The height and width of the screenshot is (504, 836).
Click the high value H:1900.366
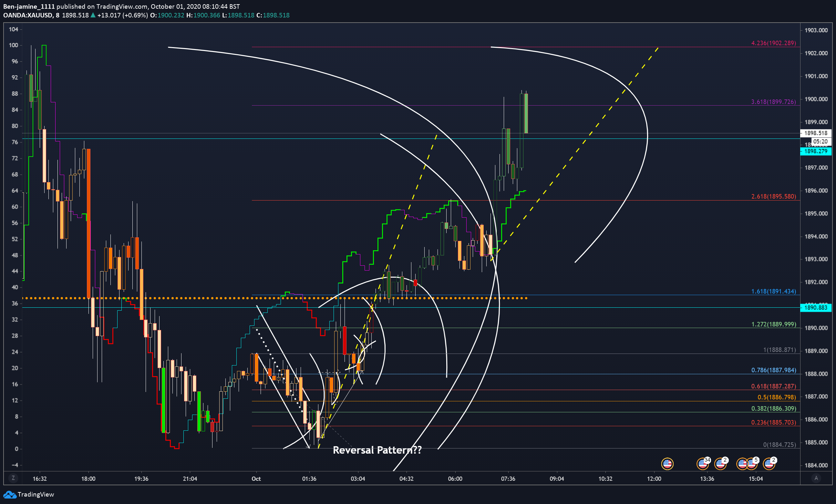pos(203,15)
